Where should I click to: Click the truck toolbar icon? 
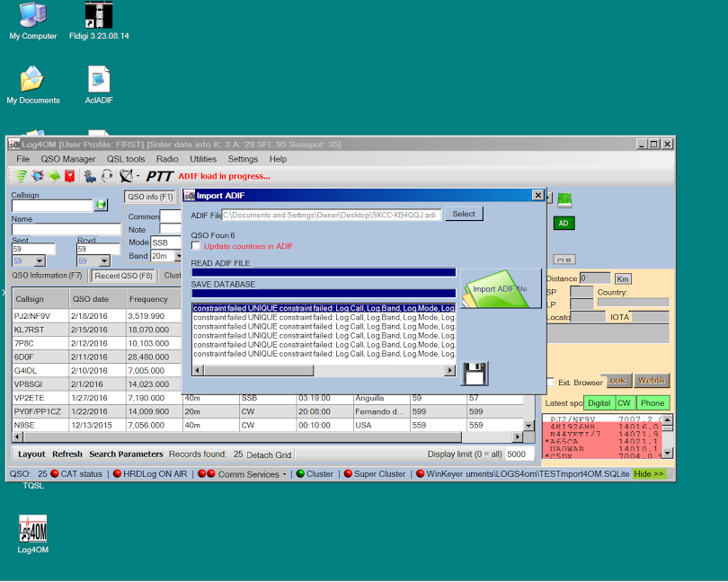(90, 176)
